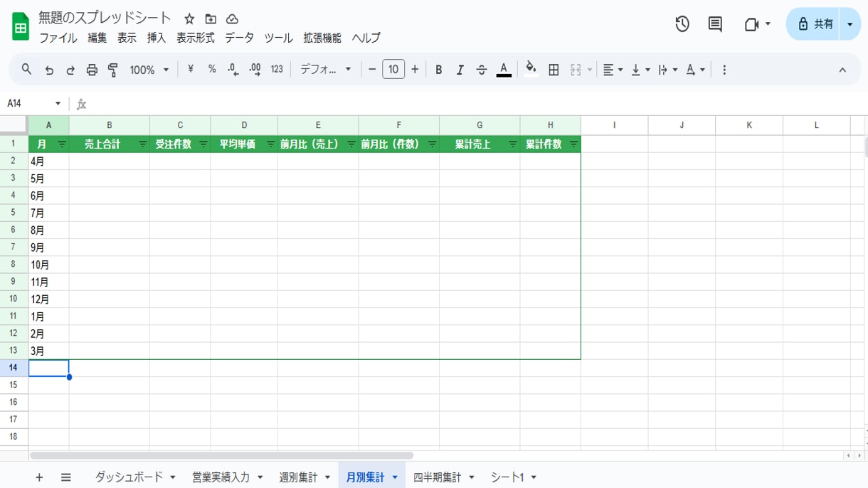Open the comments panel icon
Image resolution: width=868 pixels, height=488 pixels.
tap(715, 24)
